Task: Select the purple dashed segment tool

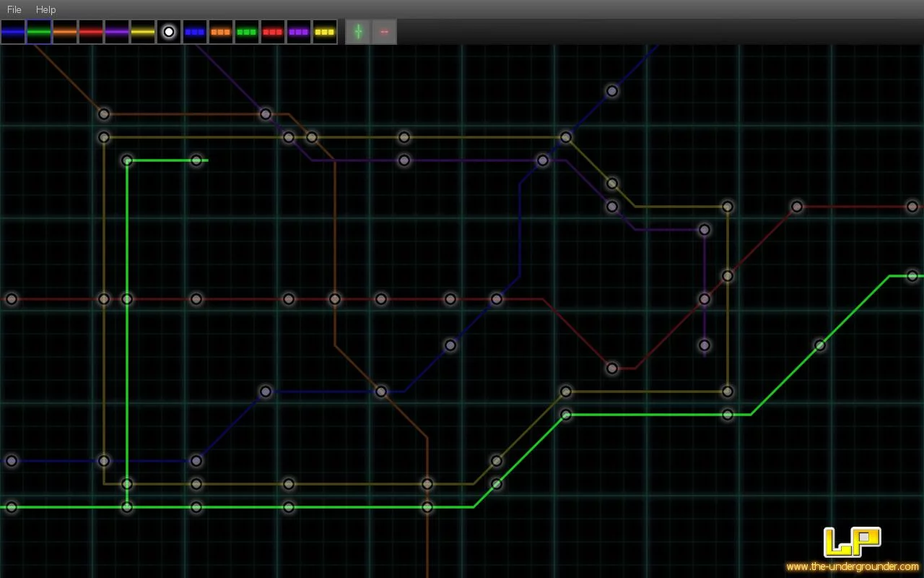Action: click(x=299, y=32)
